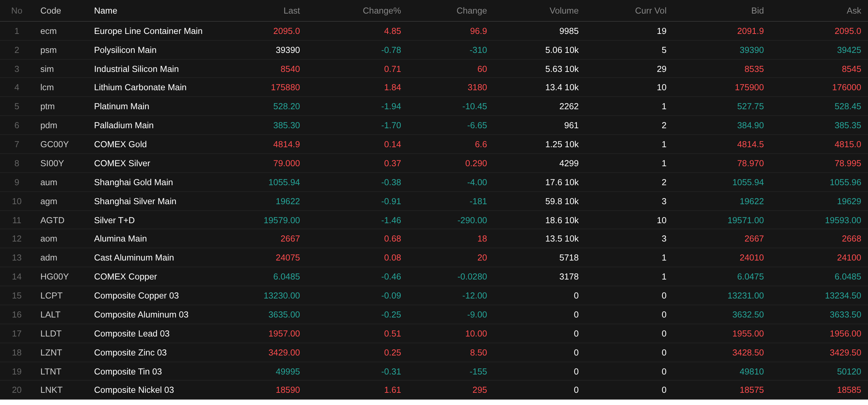Click Composite Tin 03 ask price 50120
The image size is (868, 405).
coord(849,372)
